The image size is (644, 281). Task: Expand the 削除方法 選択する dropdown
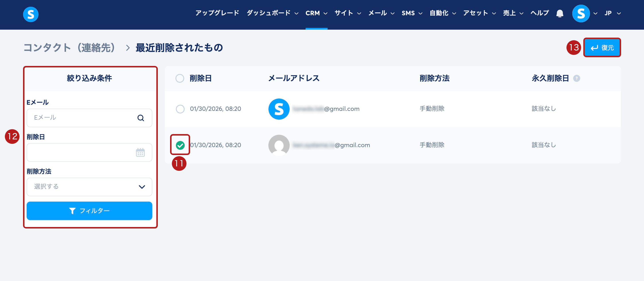pyautogui.click(x=89, y=187)
